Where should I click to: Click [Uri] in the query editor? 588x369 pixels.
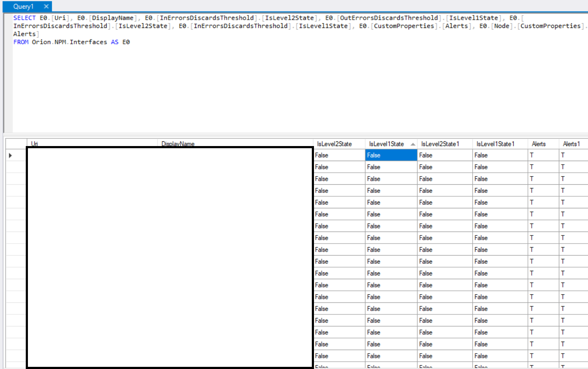click(x=62, y=18)
